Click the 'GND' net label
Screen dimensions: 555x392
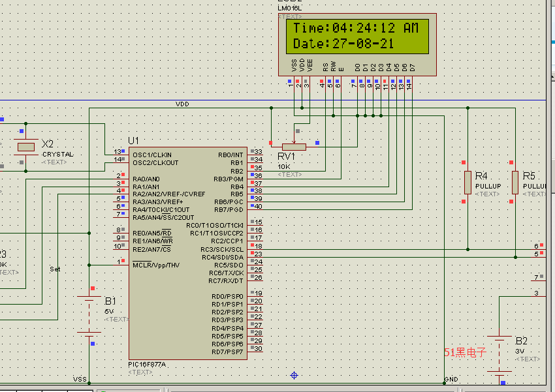pyautogui.click(x=451, y=379)
